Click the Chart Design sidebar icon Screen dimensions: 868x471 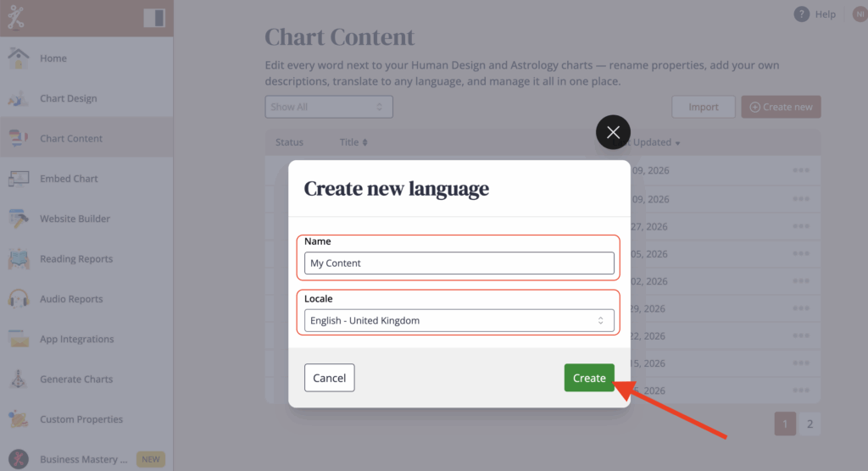[x=19, y=98]
